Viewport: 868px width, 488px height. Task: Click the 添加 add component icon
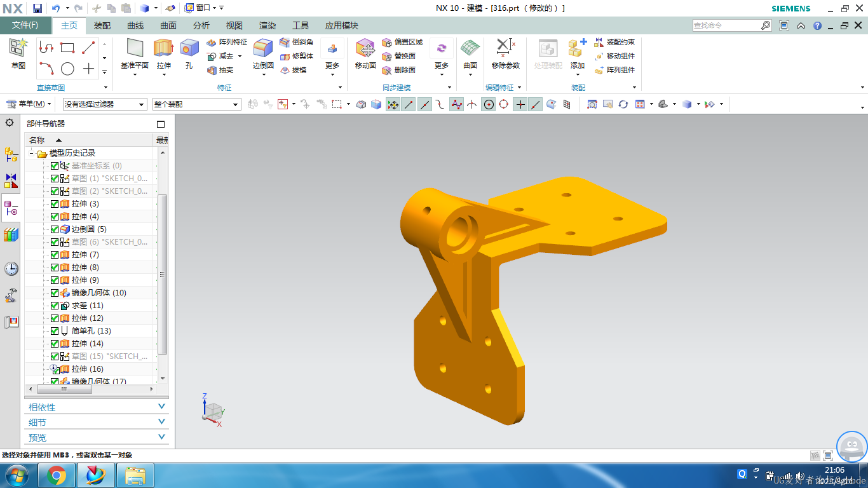pos(577,50)
